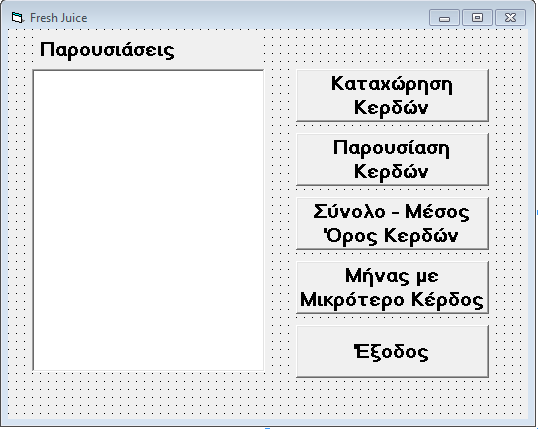The height and width of the screenshot is (429, 538).
Task: Click the Καταχώρηση Κερδών button
Action: point(392,95)
